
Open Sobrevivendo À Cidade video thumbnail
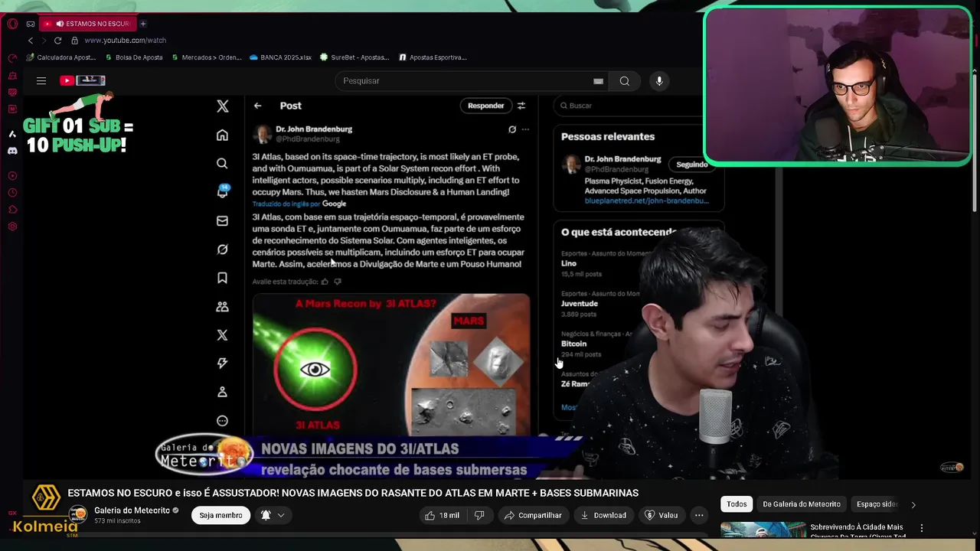763,530
